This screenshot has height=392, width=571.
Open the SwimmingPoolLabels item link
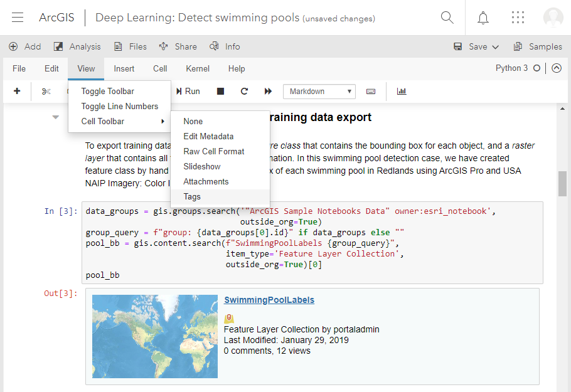coord(269,300)
